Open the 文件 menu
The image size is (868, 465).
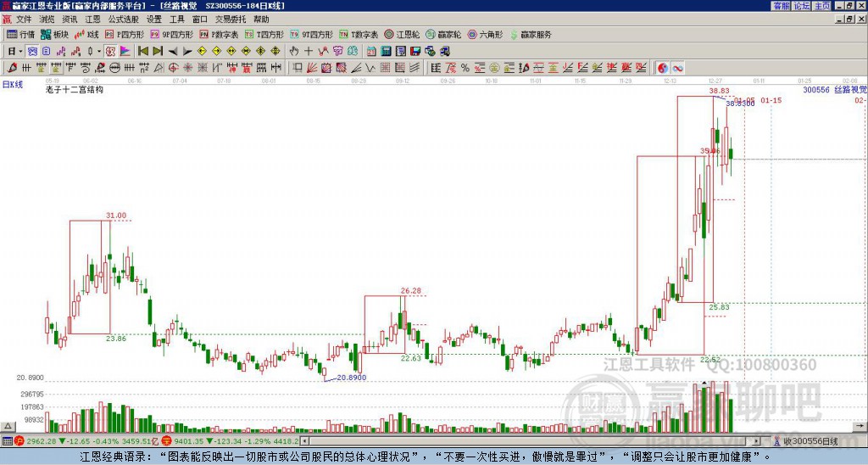click(24, 20)
